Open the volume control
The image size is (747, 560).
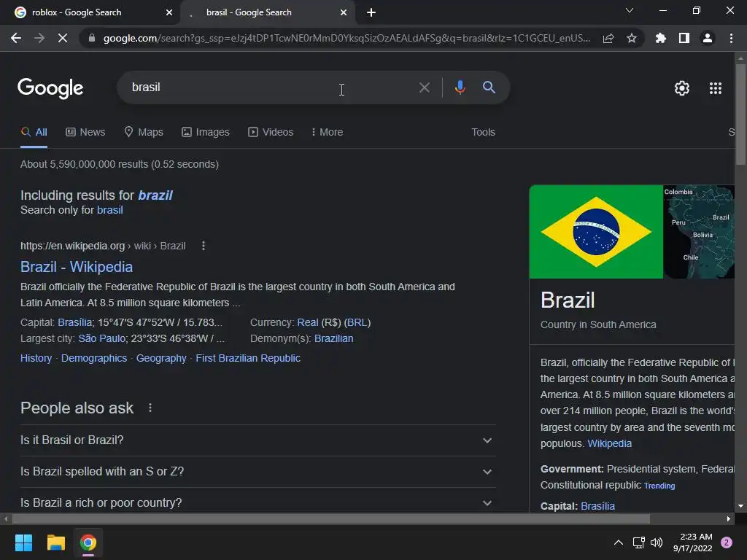pos(657,542)
